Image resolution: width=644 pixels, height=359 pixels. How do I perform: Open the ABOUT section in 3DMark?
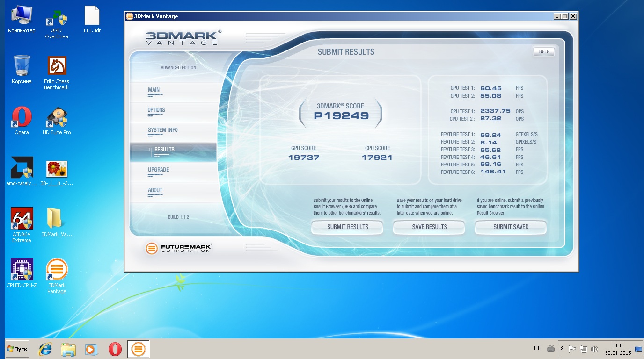tap(173, 192)
